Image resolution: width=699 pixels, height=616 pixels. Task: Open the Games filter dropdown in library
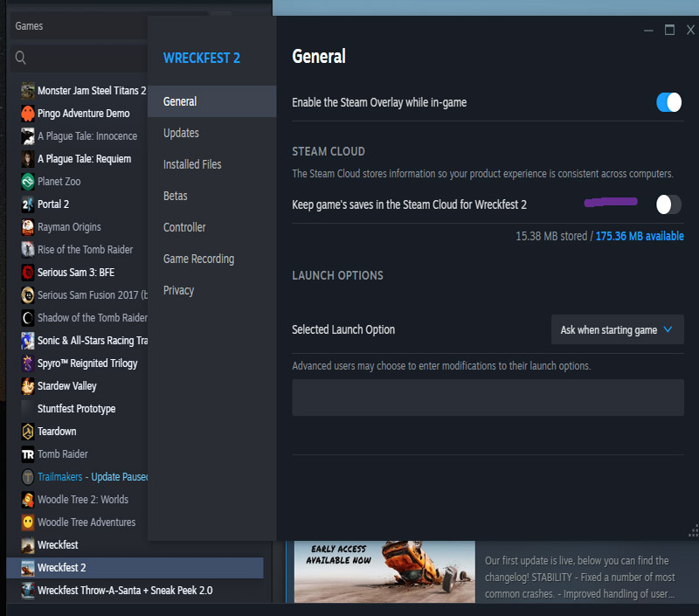pyautogui.click(x=79, y=26)
